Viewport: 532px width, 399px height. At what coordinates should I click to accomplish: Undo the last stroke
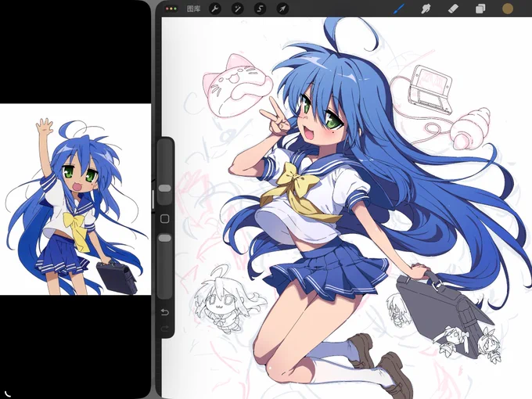(x=165, y=312)
